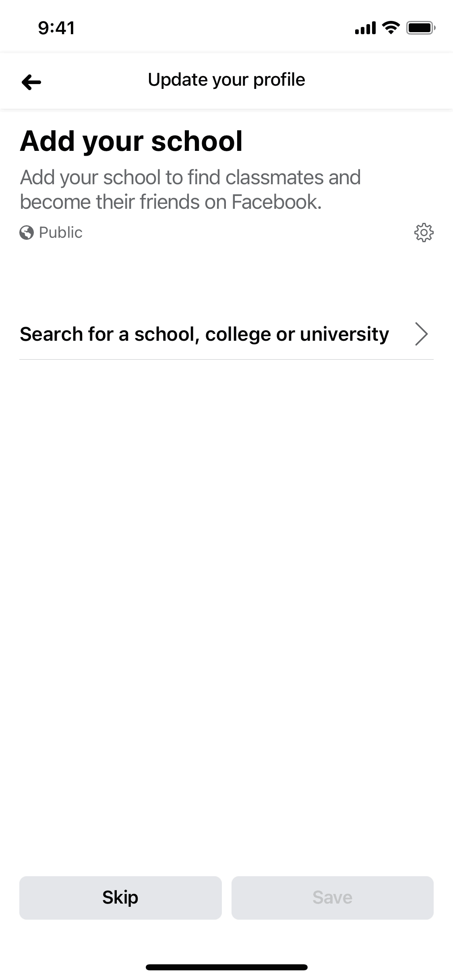Tap the Wi-Fi status icon
This screenshot has height=980, width=453.
coord(390,28)
